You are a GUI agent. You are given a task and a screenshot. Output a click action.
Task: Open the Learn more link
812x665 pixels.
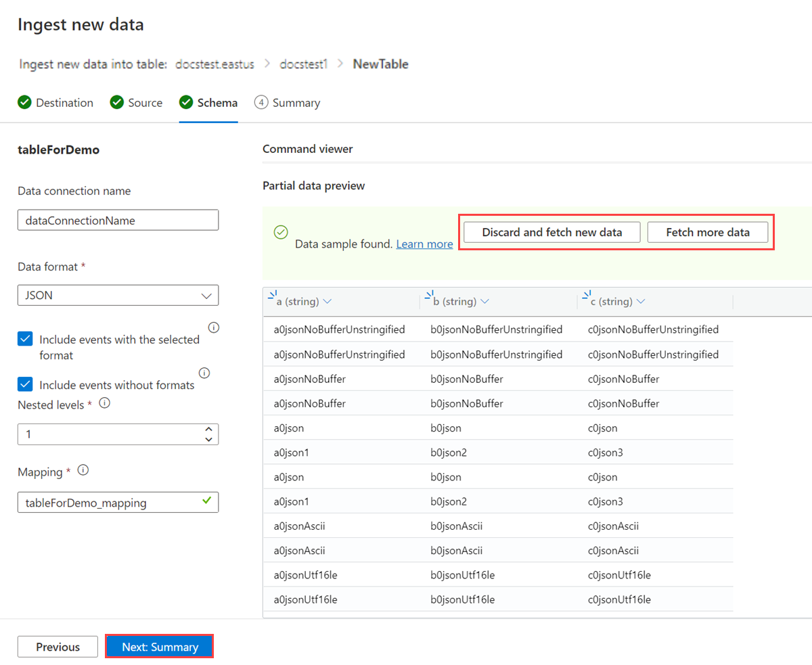tap(424, 244)
